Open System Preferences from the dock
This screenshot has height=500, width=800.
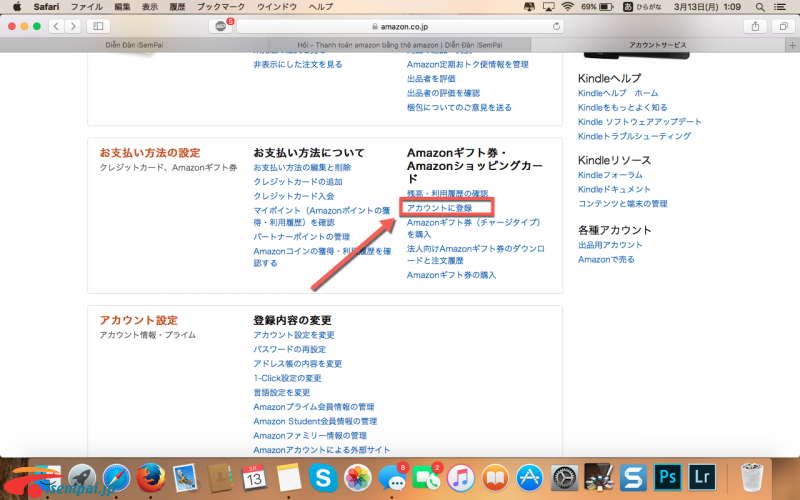[564, 478]
